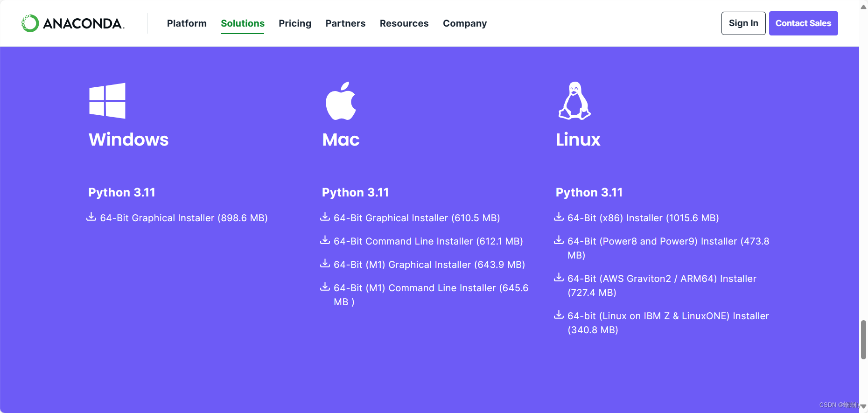The height and width of the screenshot is (413, 868).
Task: Click the Anaconda logo
Action: tap(73, 23)
